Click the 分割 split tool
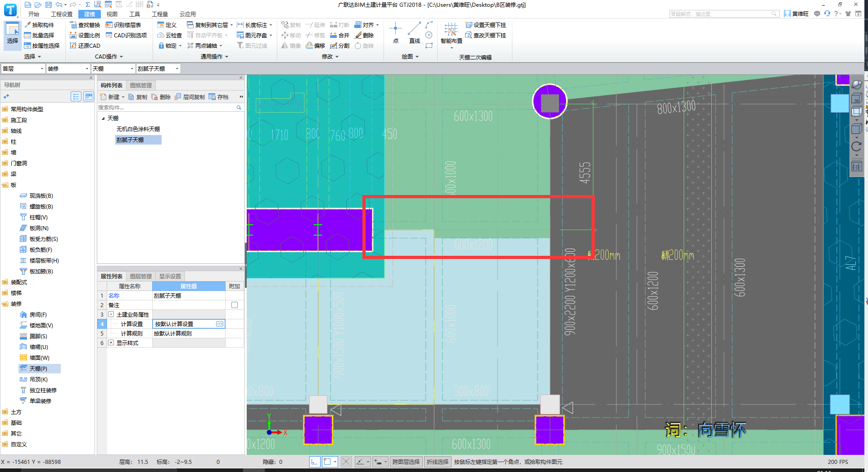Viewport: 868px width, 472px height. 339,45
